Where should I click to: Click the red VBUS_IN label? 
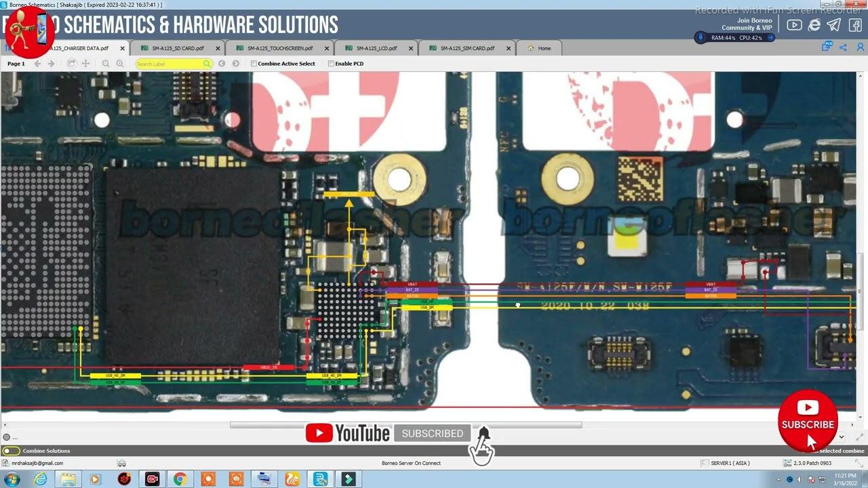point(269,367)
